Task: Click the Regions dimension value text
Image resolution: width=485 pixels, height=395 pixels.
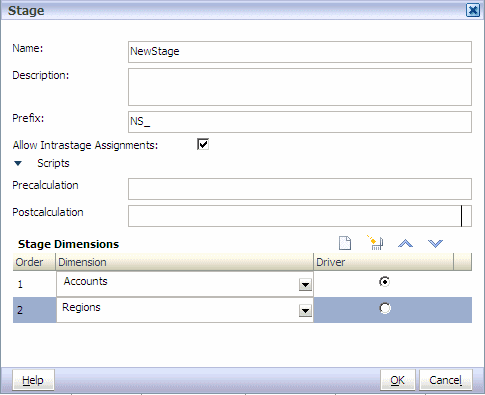Action: 81,307
